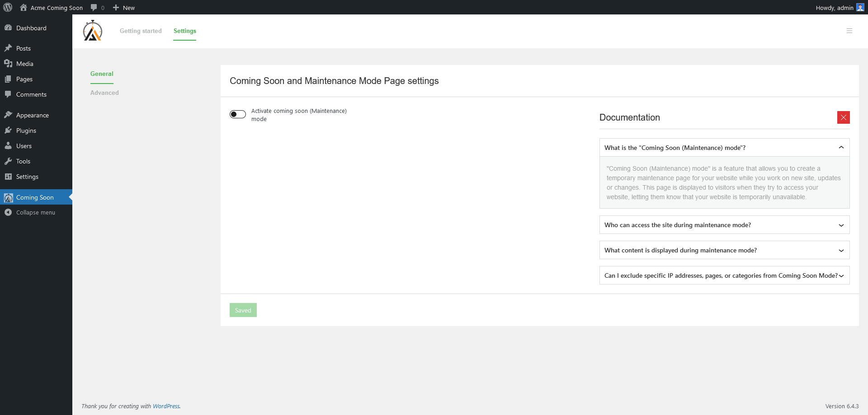Click the Version 6.4.3 text
868x415 pixels.
click(842, 406)
